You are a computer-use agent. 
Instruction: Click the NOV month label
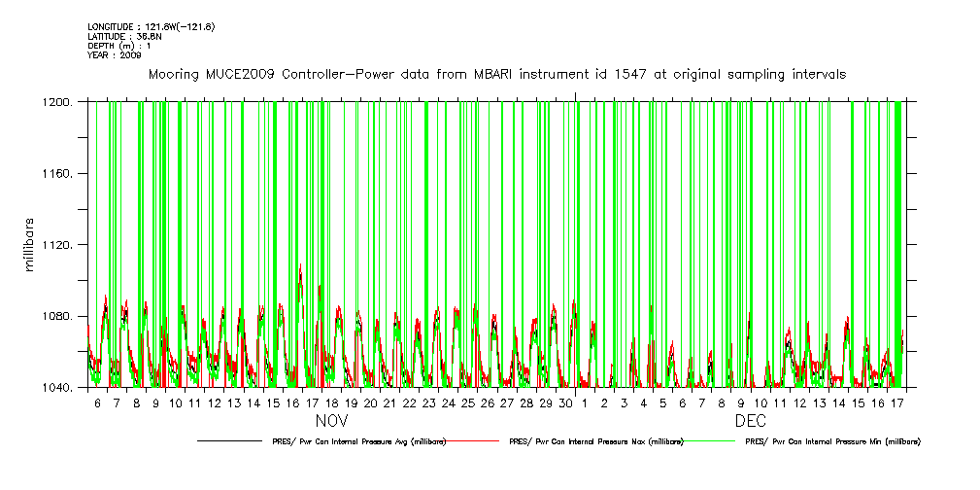pyautogui.click(x=332, y=423)
